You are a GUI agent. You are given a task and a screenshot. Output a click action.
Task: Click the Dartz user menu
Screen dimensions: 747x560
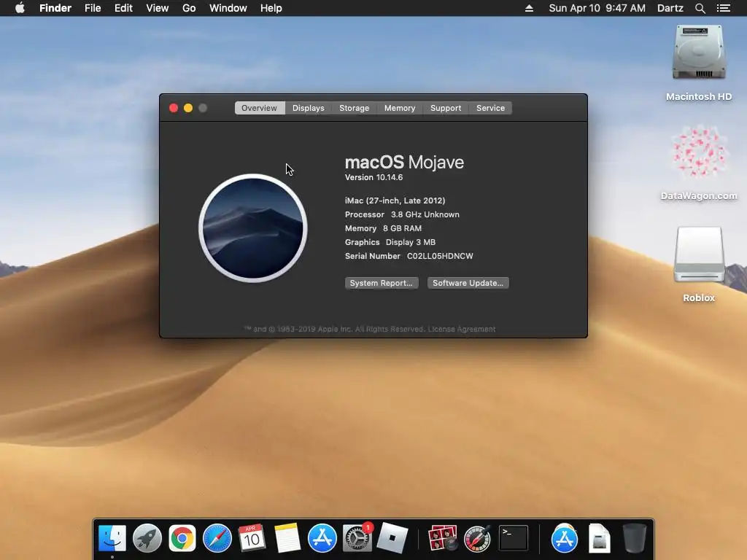coord(670,8)
